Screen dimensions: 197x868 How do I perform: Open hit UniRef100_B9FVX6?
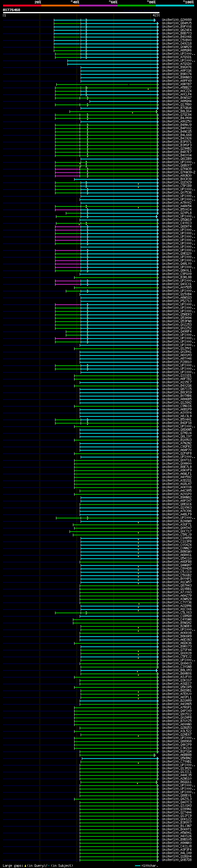(x=177, y=26)
